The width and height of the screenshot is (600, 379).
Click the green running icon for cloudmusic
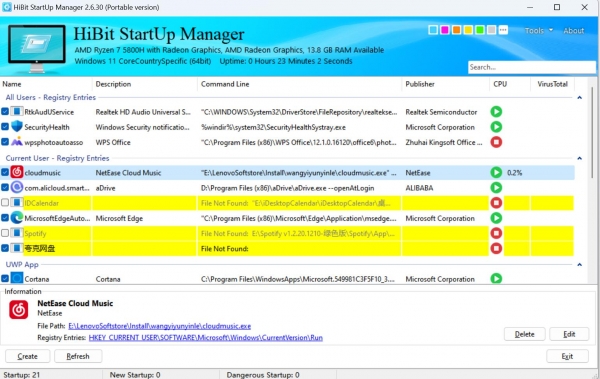[496, 173]
